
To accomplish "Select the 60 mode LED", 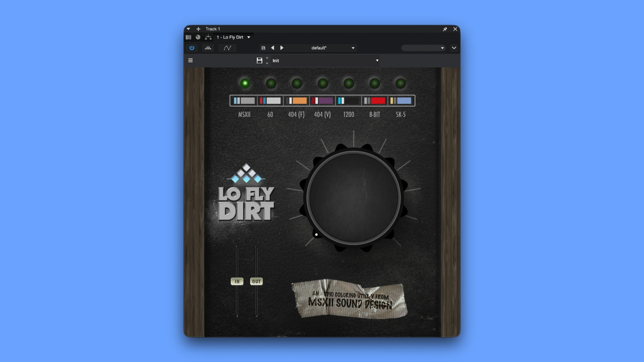I will (x=271, y=83).
